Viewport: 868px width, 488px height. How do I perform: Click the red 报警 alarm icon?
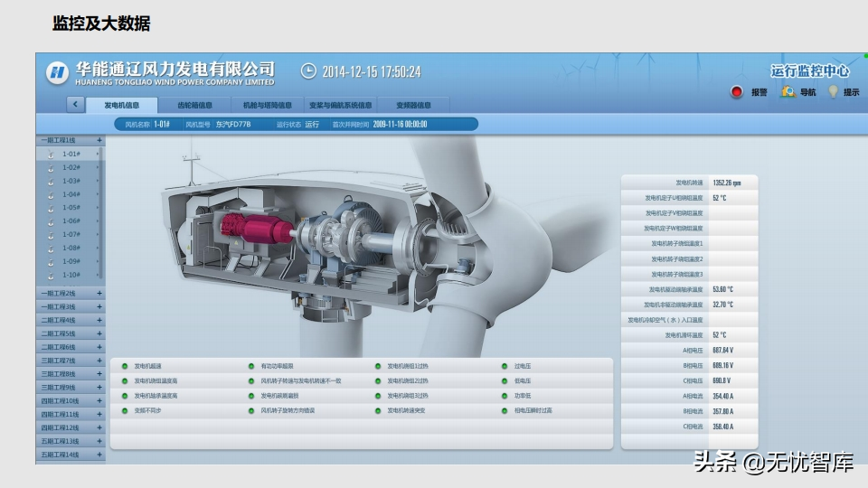point(736,92)
